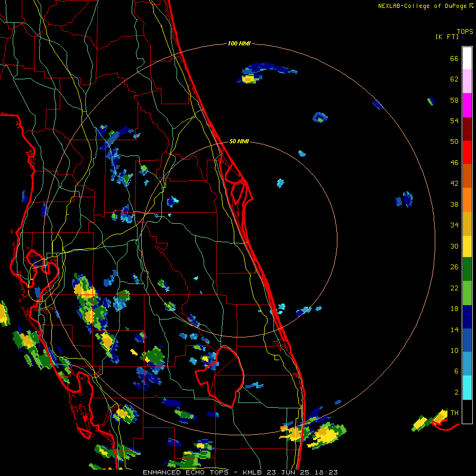Click the 26 legend value
The image size is (476, 476).
tap(454, 267)
